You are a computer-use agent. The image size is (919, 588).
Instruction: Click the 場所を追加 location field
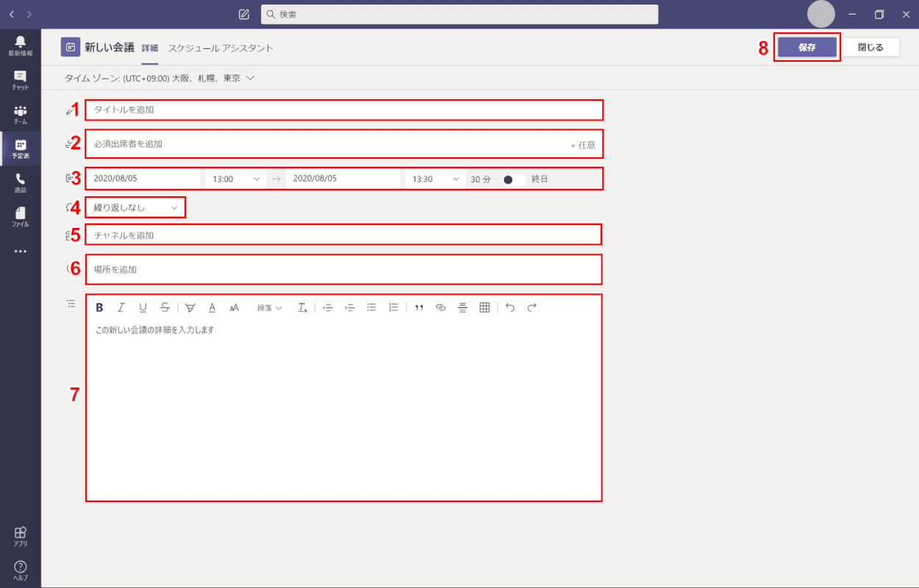[x=344, y=270]
